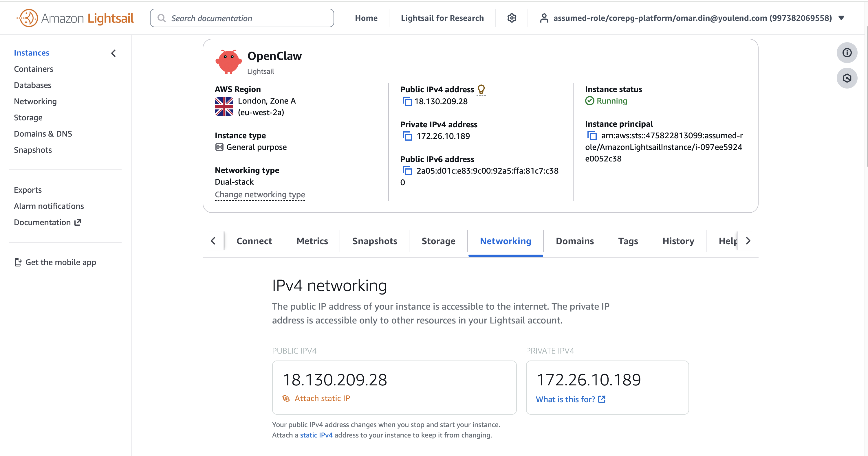Copy the public IPv6 address

[407, 171]
